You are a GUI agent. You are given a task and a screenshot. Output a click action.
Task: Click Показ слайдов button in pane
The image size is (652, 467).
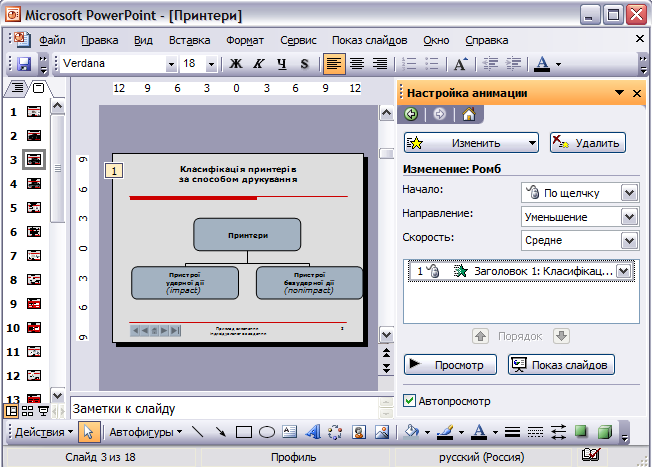[561, 365]
